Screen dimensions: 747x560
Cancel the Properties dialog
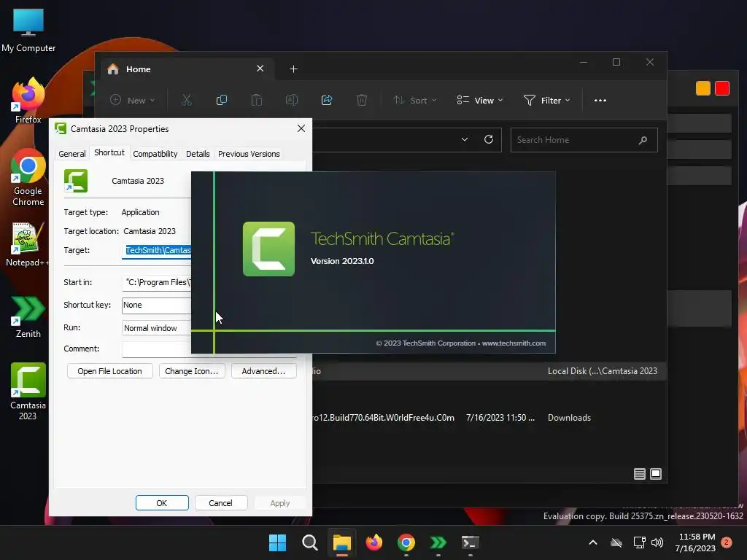click(220, 503)
